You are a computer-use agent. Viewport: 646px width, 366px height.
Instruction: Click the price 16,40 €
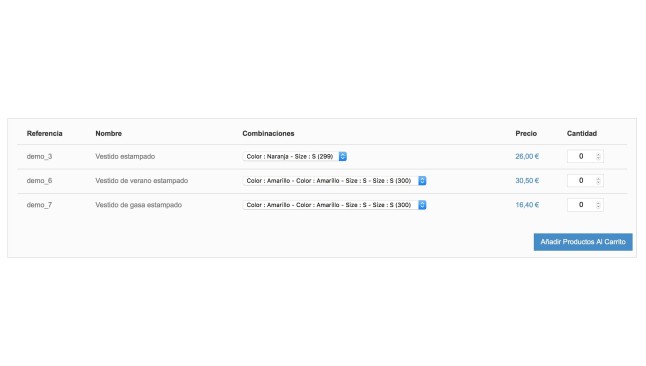[x=527, y=205]
